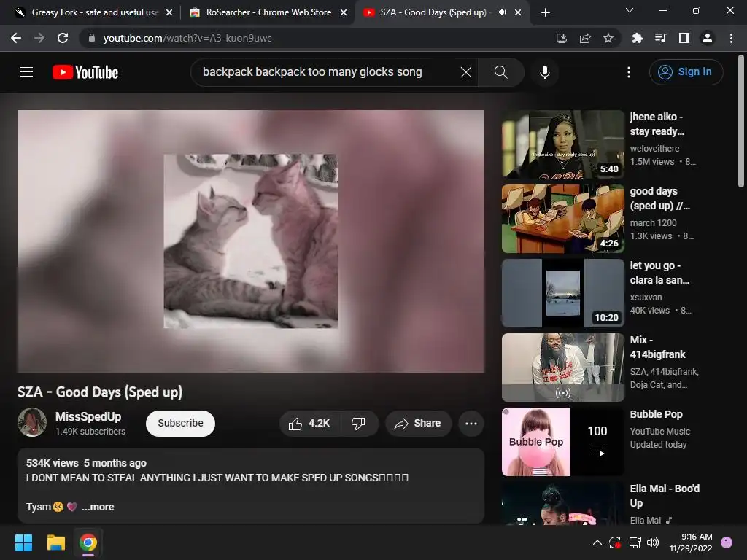Viewport: 747px width, 560px height.
Task: Click the Sign in button
Action: tap(686, 72)
